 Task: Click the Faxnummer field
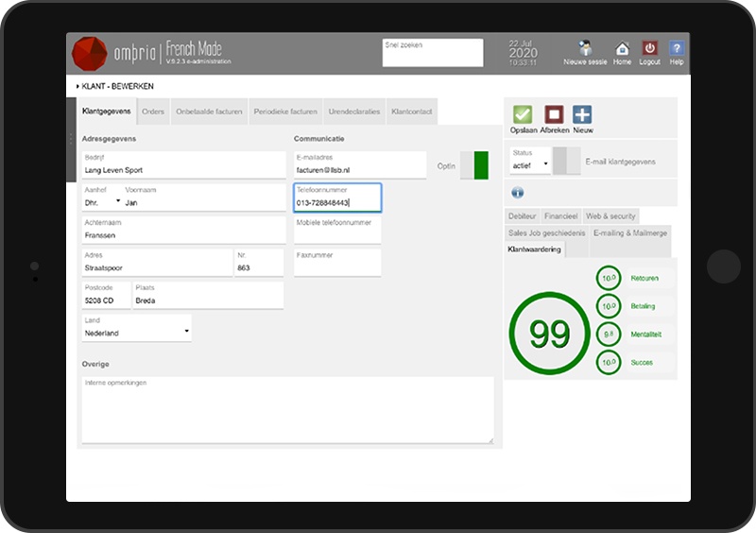(x=337, y=263)
